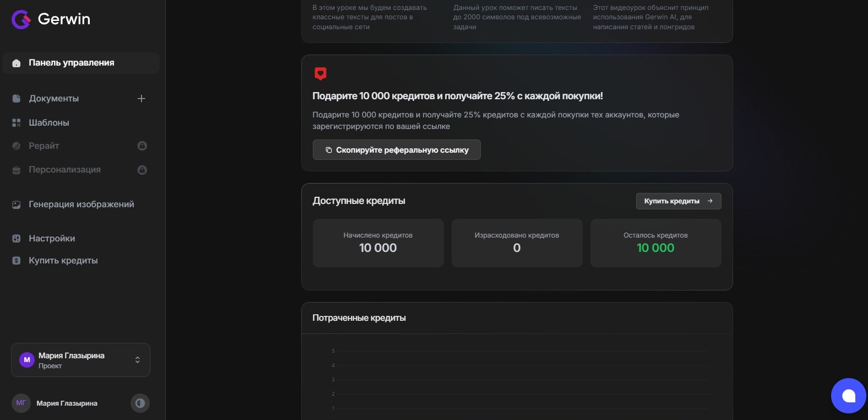Click the referral promo headline text
Image resolution: width=868 pixels, height=420 pixels.
[458, 96]
